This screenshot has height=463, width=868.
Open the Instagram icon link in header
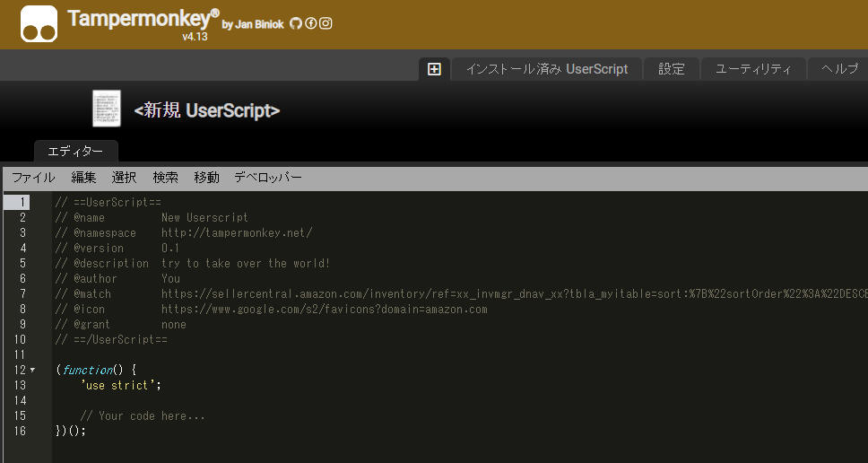326,23
